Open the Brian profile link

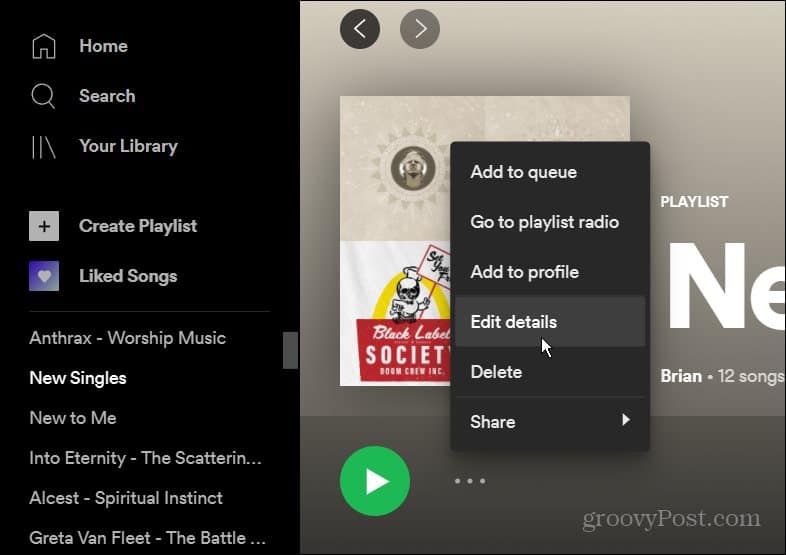(681, 376)
